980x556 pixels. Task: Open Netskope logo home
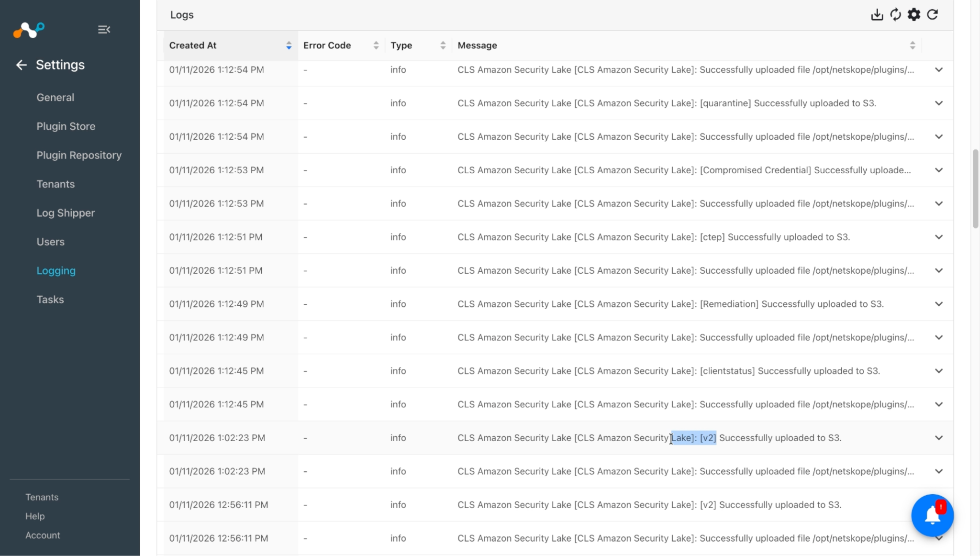(29, 30)
